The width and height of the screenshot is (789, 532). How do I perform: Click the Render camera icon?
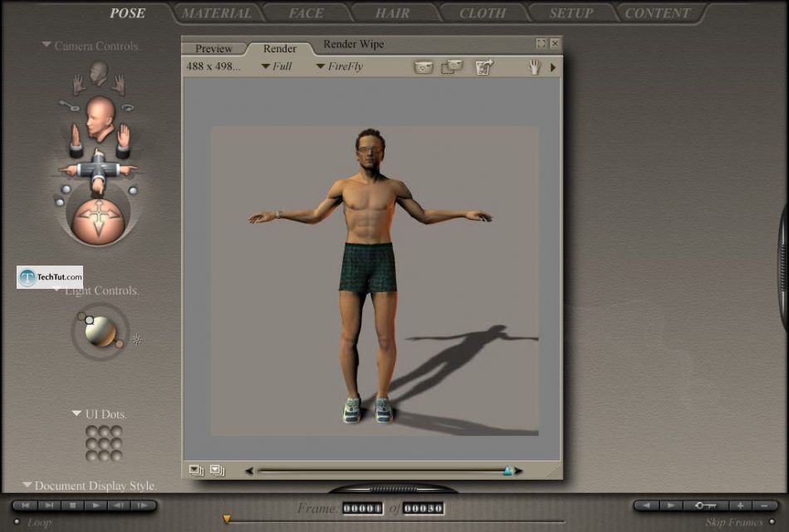[x=424, y=67]
